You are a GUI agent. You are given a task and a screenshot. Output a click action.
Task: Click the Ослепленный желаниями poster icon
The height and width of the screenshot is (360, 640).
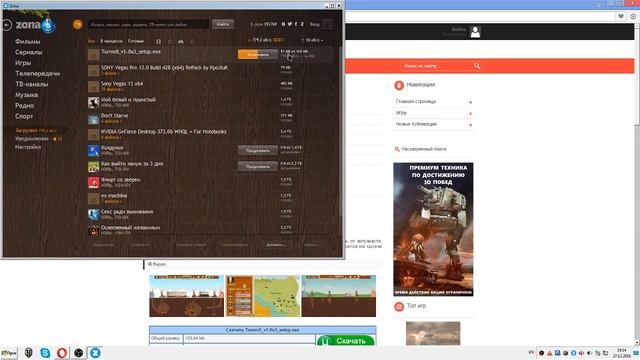coord(93,230)
